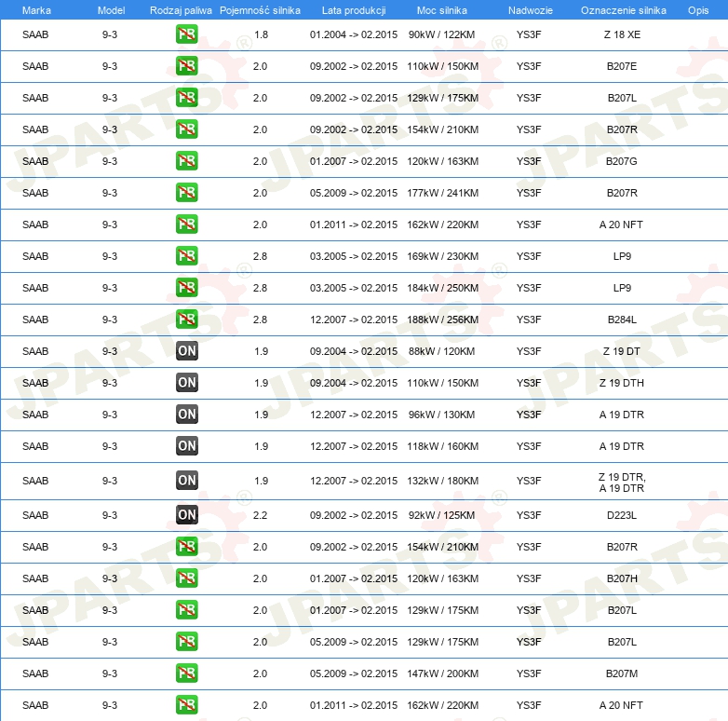Screen dimensions: 728x721
Task: Select power value 188kW / 256KM
Action: (x=442, y=320)
